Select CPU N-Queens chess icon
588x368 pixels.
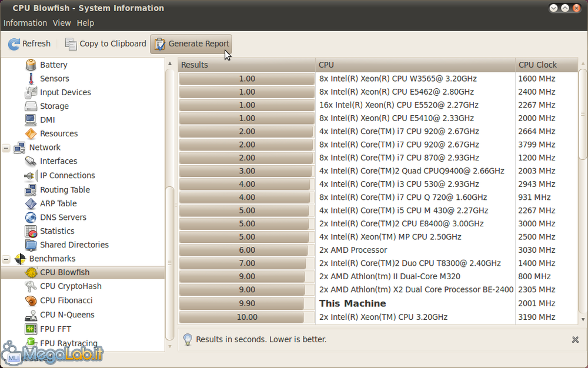tap(31, 315)
